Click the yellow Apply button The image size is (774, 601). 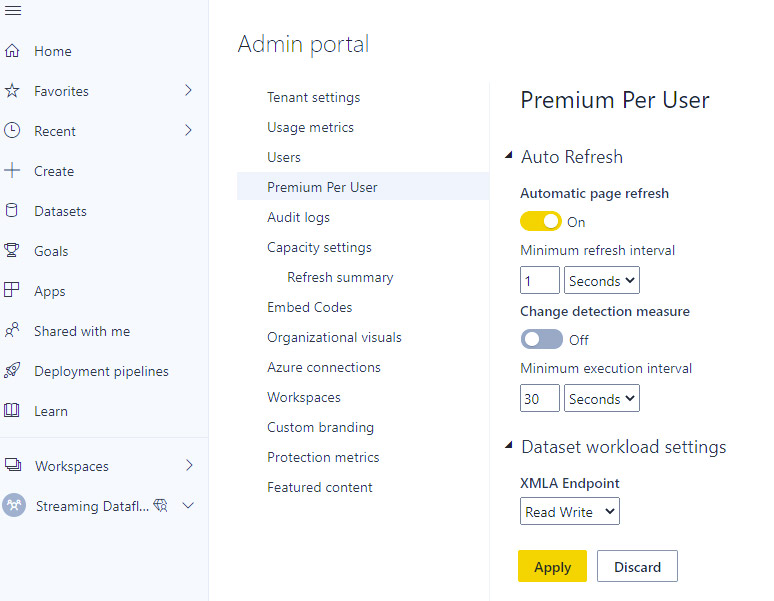pyautogui.click(x=552, y=566)
